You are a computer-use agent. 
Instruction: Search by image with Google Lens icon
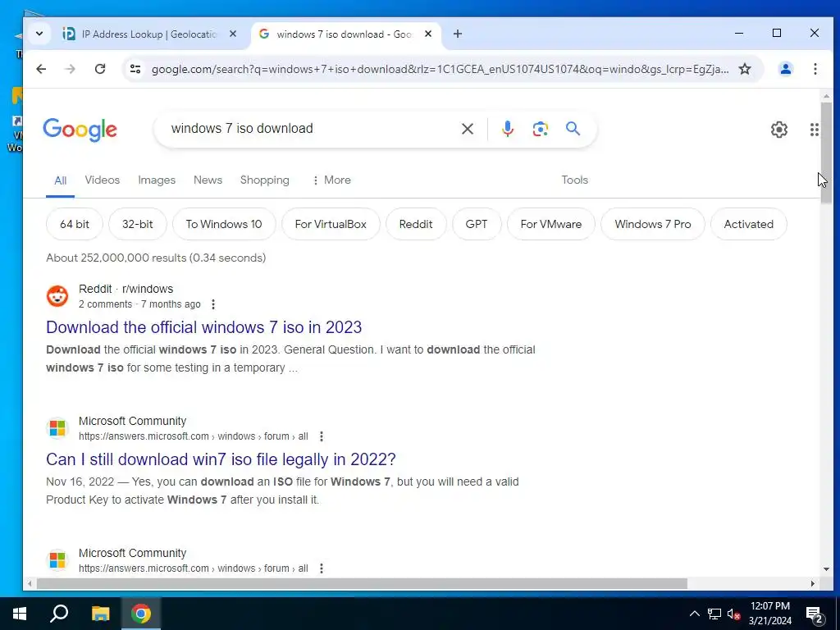540,129
